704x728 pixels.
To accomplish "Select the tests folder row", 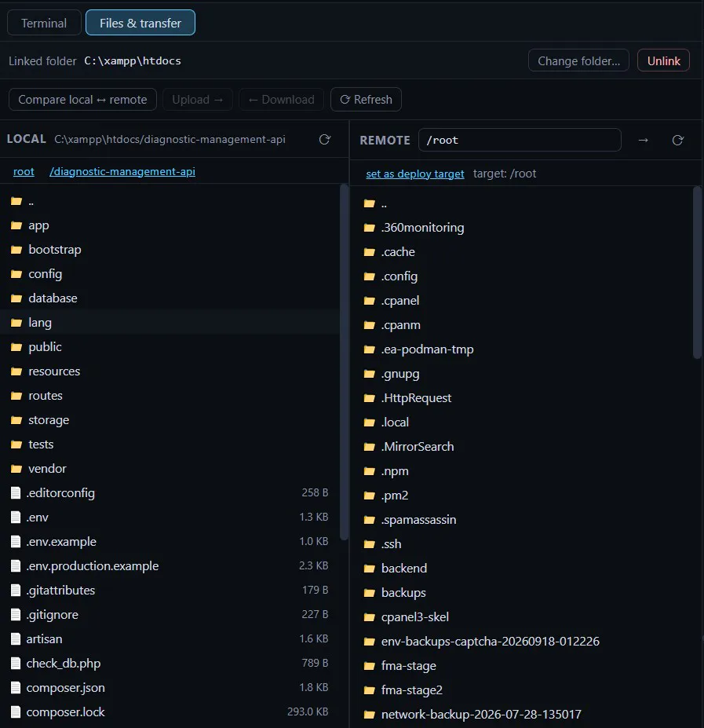I will [x=170, y=444].
